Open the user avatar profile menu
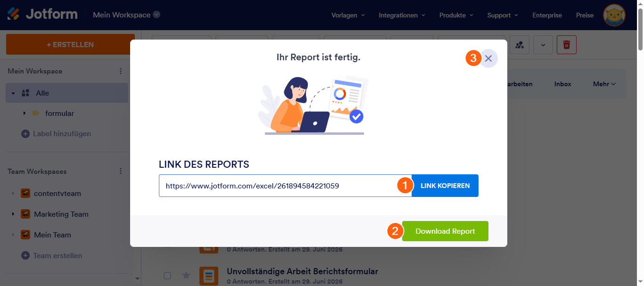Image resolution: width=644 pixels, height=286 pixels. pyautogui.click(x=614, y=15)
